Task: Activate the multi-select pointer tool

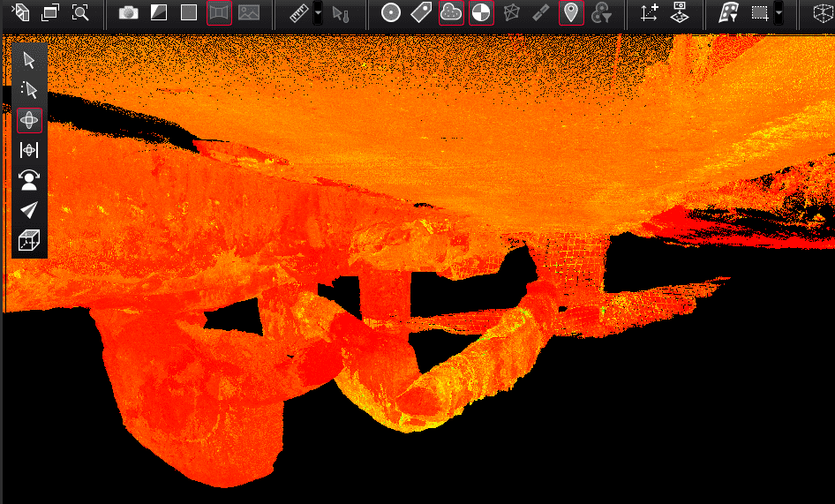Action: [x=29, y=89]
